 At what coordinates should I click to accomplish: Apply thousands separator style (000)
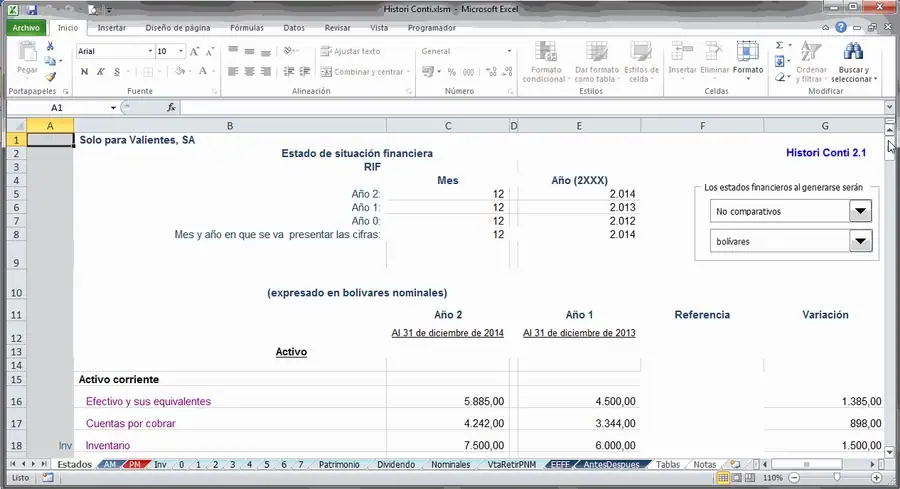pos(468,72)
